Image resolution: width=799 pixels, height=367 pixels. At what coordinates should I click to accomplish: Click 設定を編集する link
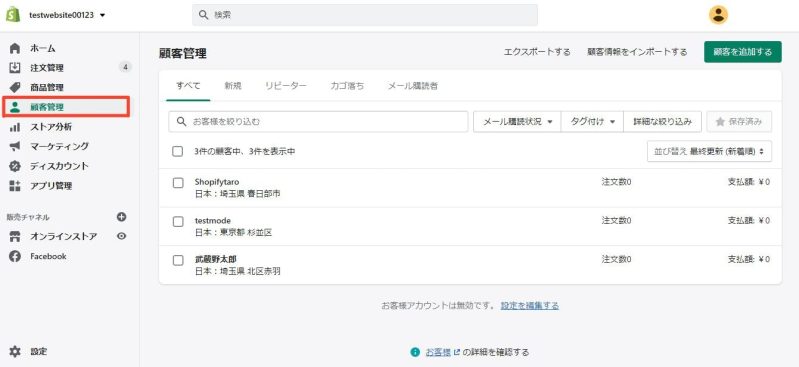coord(530,305)
